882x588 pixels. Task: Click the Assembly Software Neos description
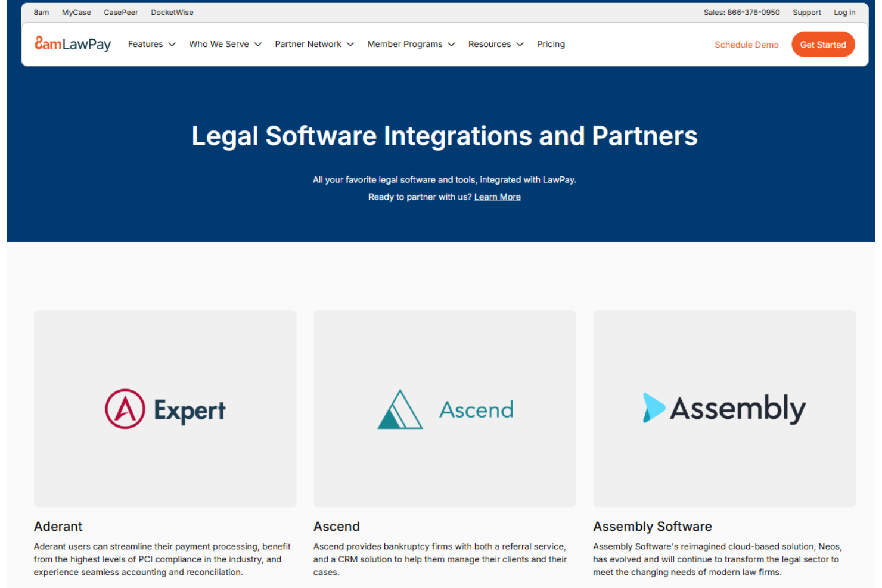pos(718,559)
